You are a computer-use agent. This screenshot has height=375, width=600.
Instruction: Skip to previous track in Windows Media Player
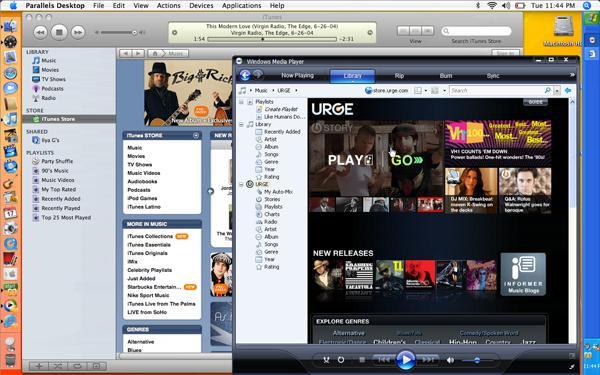384,360
